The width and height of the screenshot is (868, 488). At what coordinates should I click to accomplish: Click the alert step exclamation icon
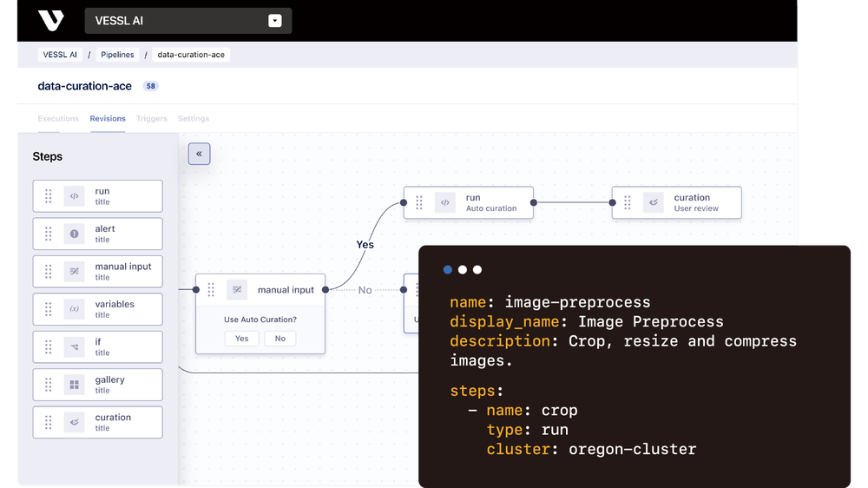tap(74, 234)
